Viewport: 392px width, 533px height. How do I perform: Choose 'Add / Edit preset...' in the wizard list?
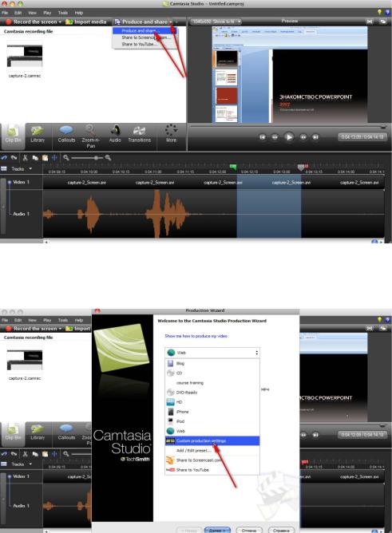pos(212,450)
